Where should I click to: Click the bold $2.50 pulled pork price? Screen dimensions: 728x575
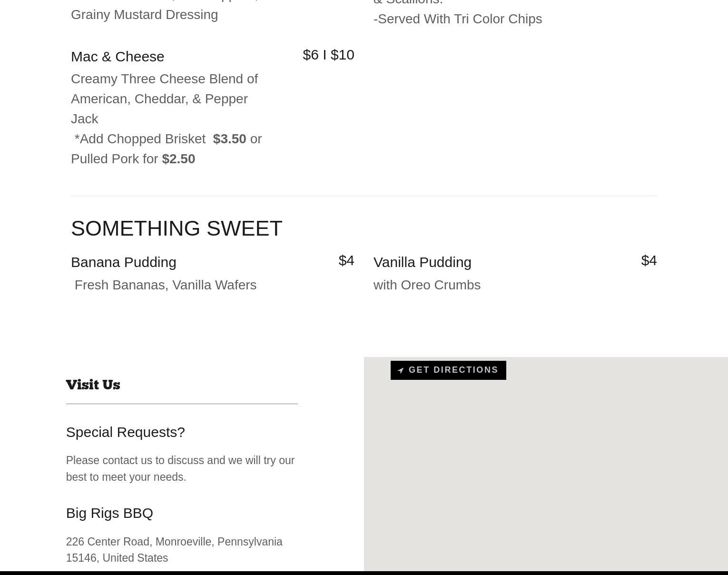[178, 159]
